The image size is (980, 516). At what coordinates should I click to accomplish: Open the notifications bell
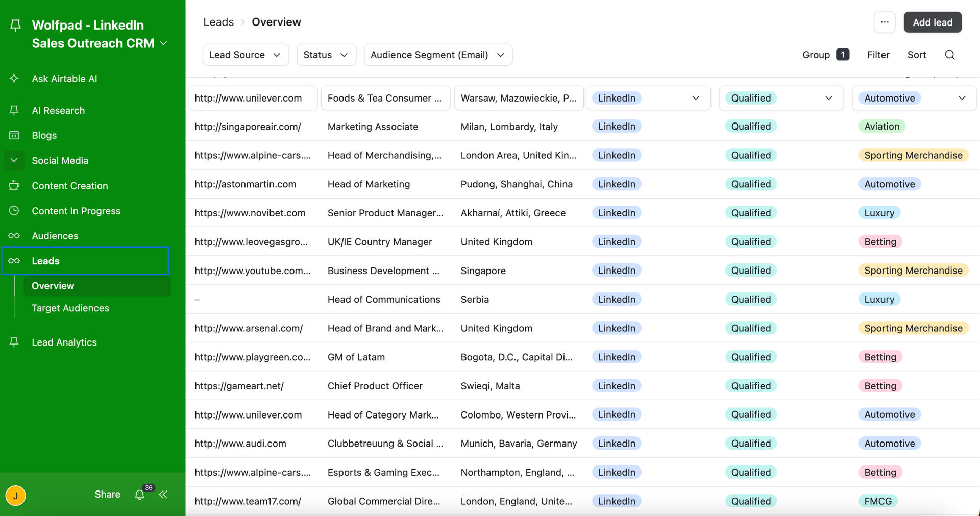[139, 495]
